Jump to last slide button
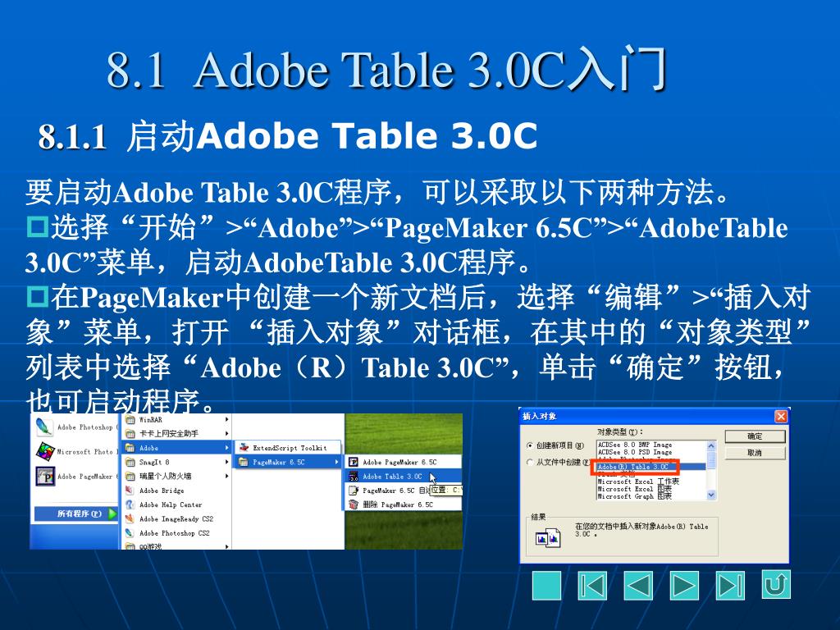 tap(730, 585)
